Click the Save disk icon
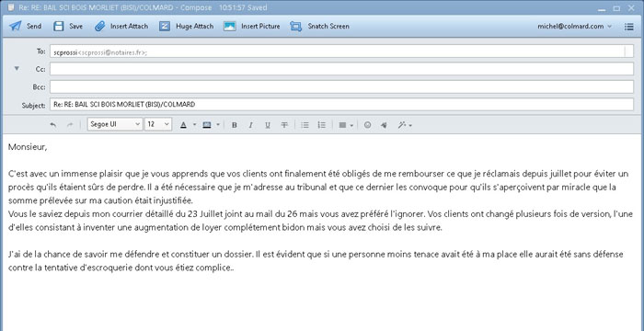644x331 pixels. (x=59, y=27)
